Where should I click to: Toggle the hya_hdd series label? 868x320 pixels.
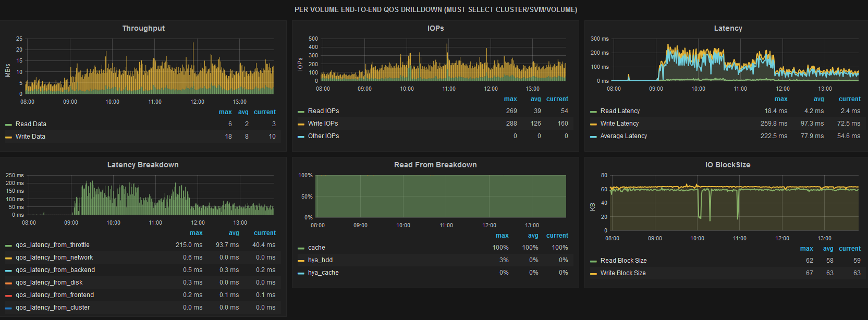(320, 260)
